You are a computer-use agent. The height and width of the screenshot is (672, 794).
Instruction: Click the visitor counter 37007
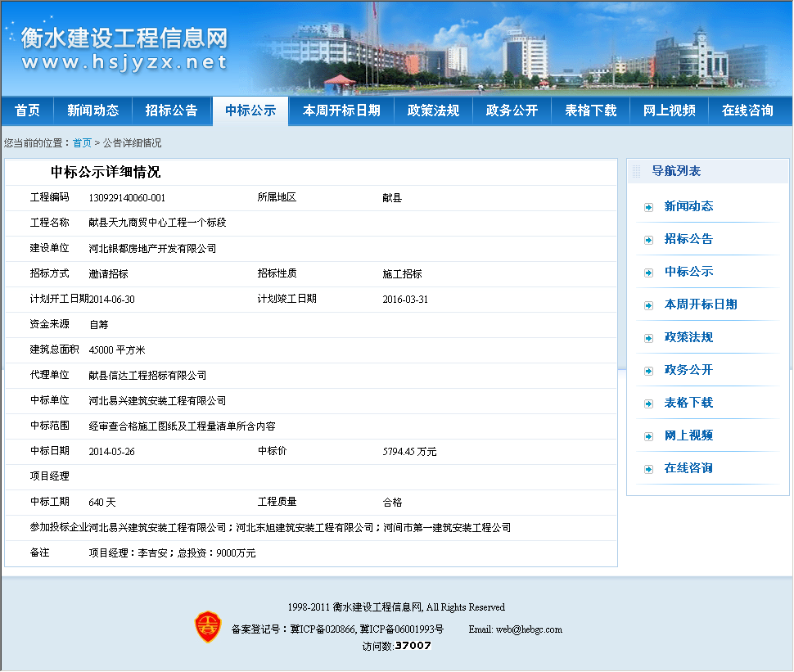click(x=413, y=646)
